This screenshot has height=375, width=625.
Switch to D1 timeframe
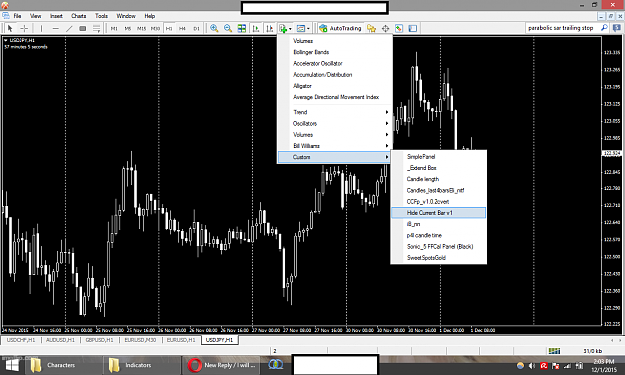coord(196,28)
